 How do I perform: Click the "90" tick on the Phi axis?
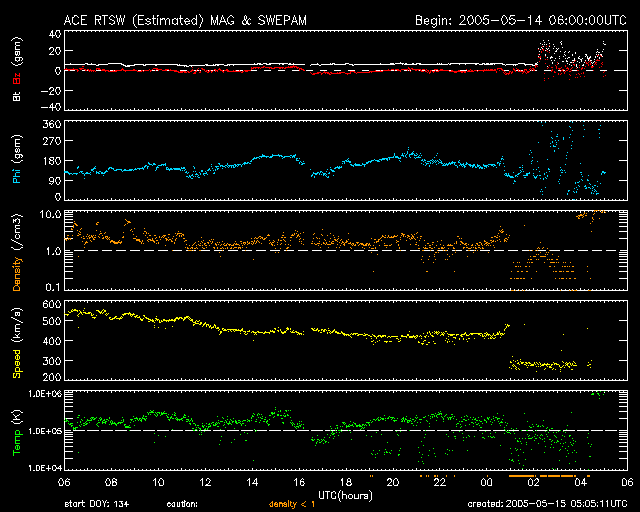coord(55,180)
